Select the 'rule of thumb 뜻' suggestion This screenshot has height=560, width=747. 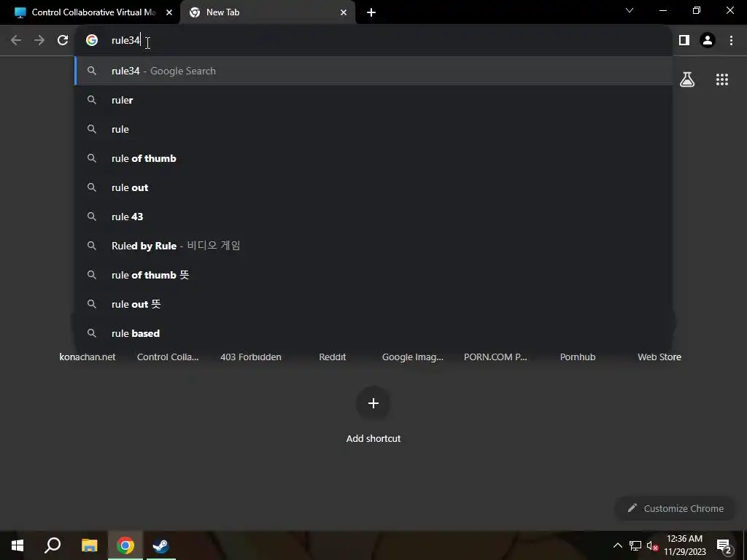pyautogui.click(x=373, y=275)
